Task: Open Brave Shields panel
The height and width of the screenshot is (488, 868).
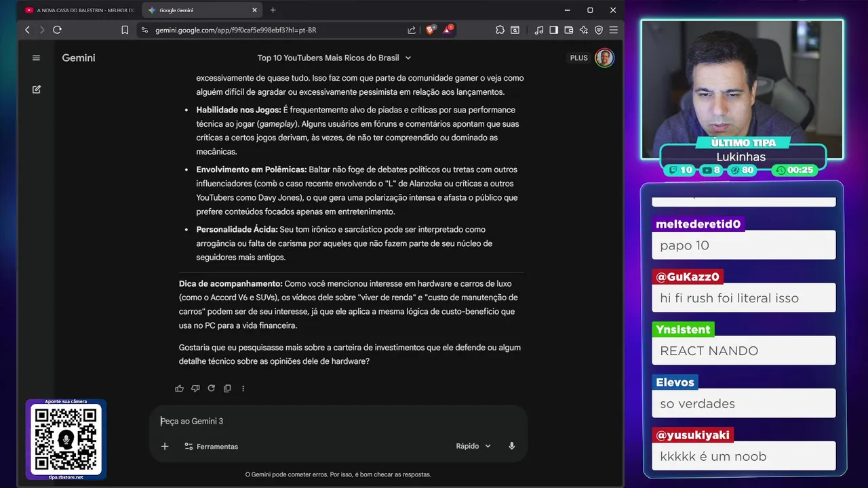Action: (x=430, y=30)
